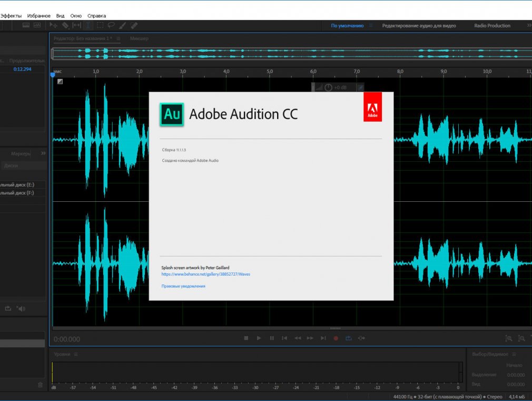Stop playback in the transport
Screen dimensions: 532x401
246,338
